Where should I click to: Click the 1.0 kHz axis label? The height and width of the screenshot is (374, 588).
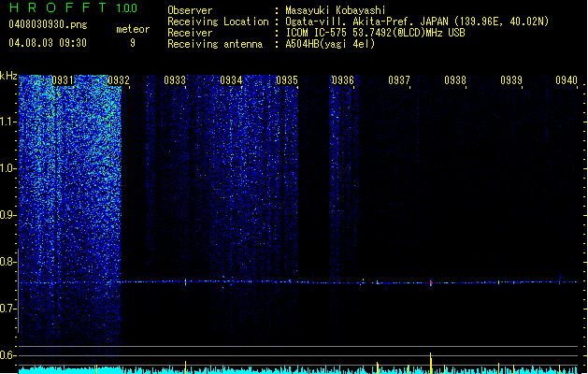[x=7, y=168]
